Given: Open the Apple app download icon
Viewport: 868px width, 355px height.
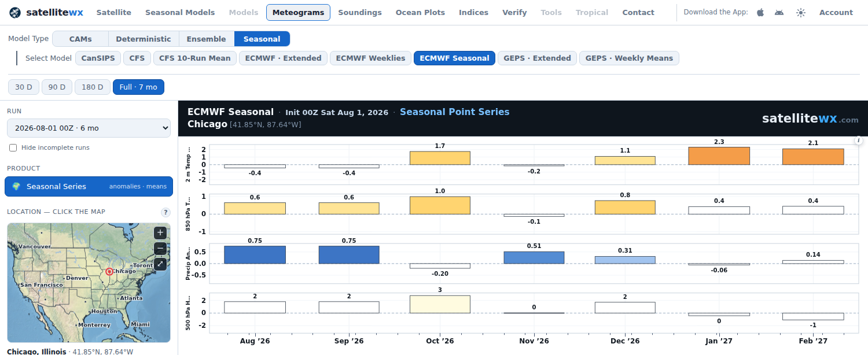Looking at the screenshot, I should click(x=760, y=12).
